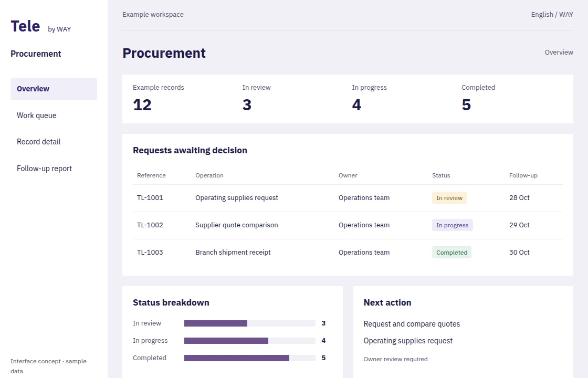Click Request and compare quotes action

pos(412,324)
